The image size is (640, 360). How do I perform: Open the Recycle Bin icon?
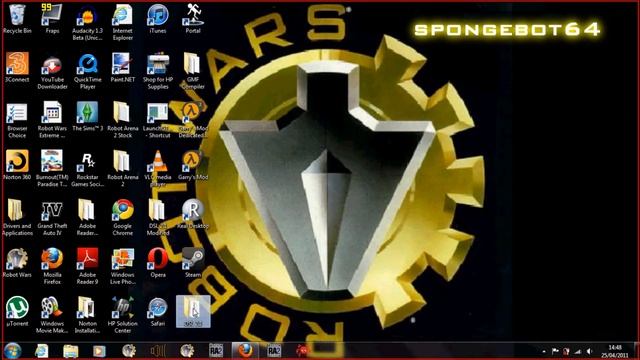17,18
